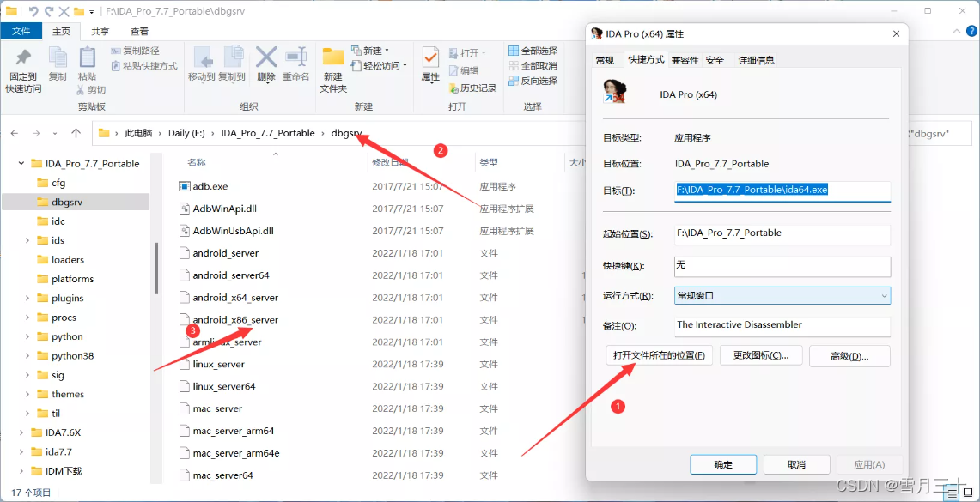This screenshot has height=502, width=980.
Task: Click Copy path (复制路径) icon
Action: [x=116, y=51]
